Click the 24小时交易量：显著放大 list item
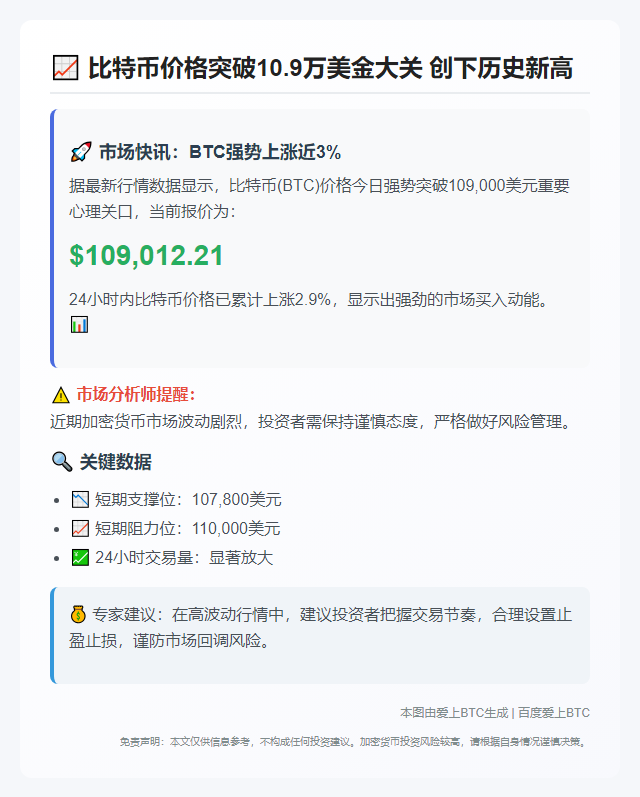Screen dimensions: 640x797 184,558
